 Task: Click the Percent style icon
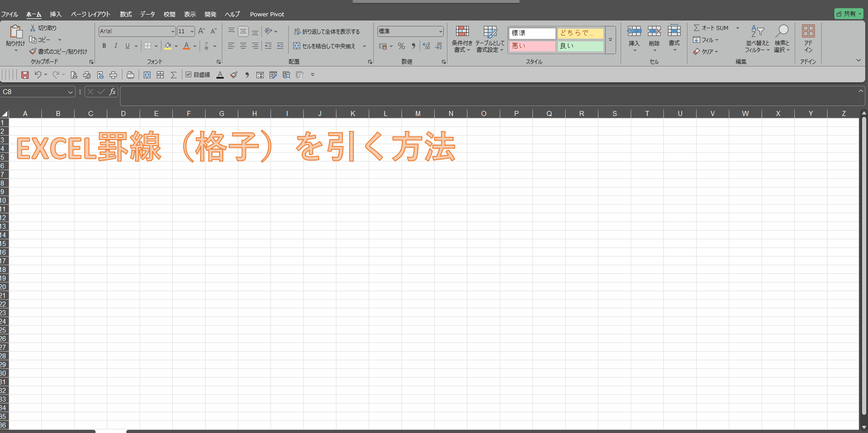coord(401,46)
